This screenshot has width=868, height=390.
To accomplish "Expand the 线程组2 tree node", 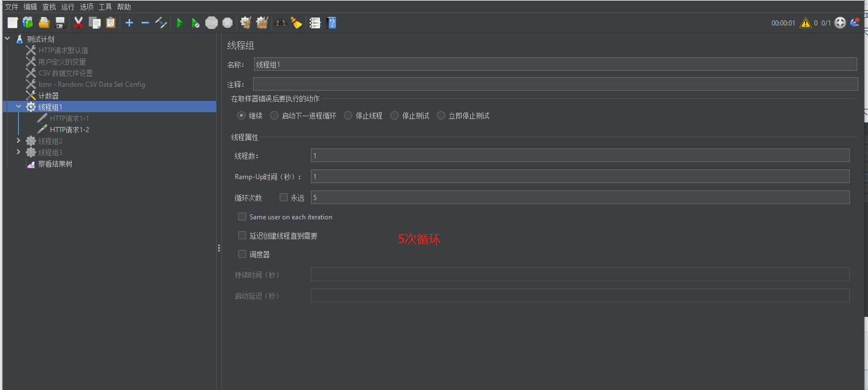I will 19,141.
